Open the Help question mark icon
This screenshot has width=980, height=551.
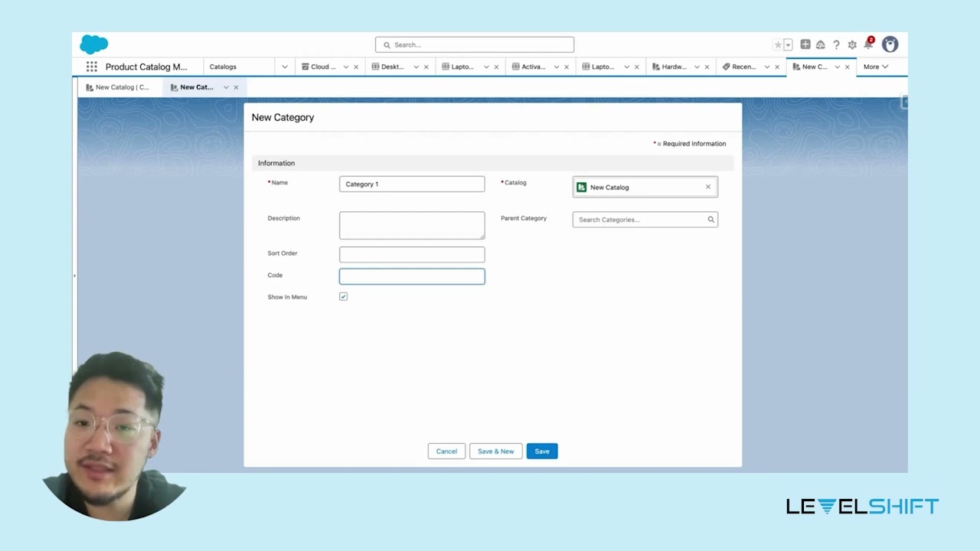point(836,45)
